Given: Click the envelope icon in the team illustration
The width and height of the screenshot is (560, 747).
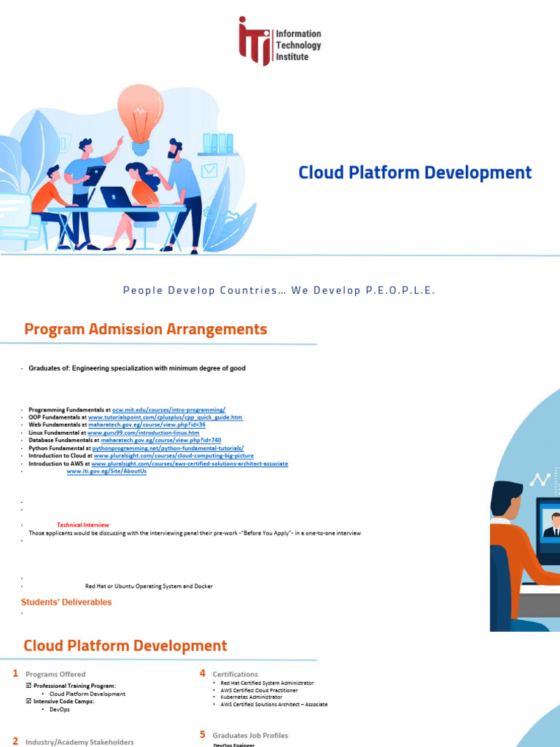Looking at the screenshot, I should tap(209, 171).
